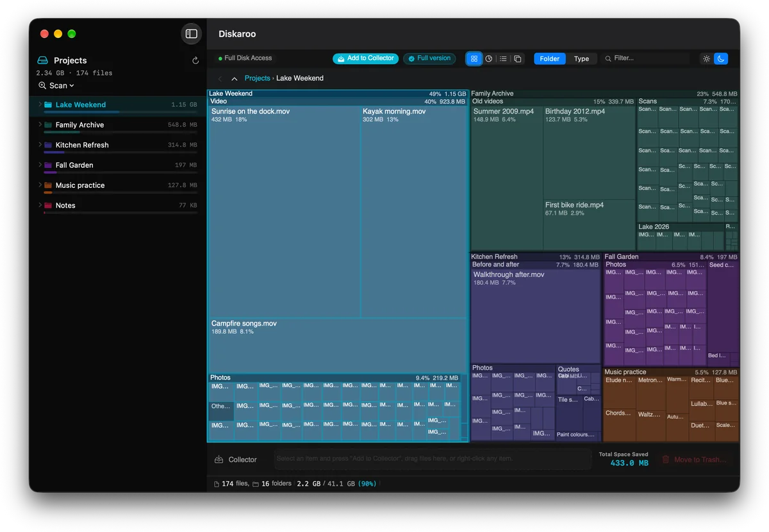Select Campfire songs.mov block
769x532 pixels.
(338, 345)
